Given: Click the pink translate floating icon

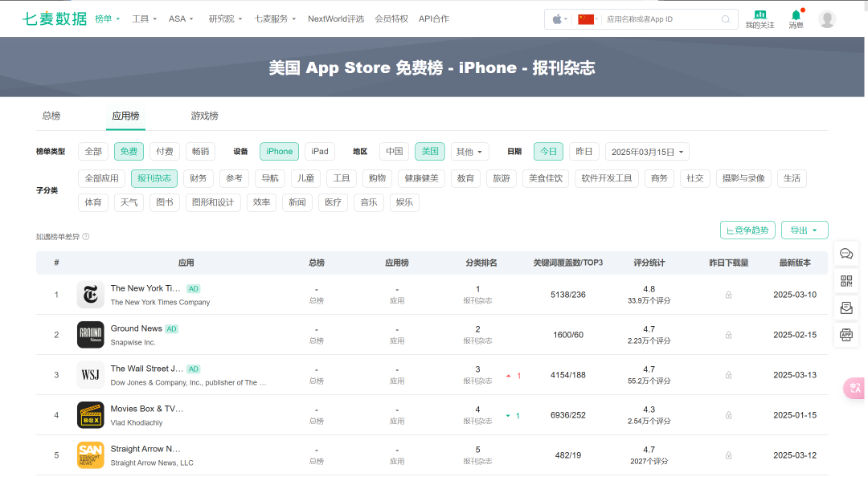Looking at the screenshot, I should coord(854,388).
